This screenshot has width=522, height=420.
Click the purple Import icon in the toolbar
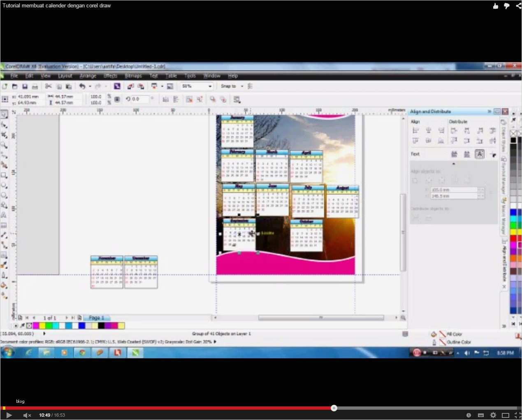[117, 86]
